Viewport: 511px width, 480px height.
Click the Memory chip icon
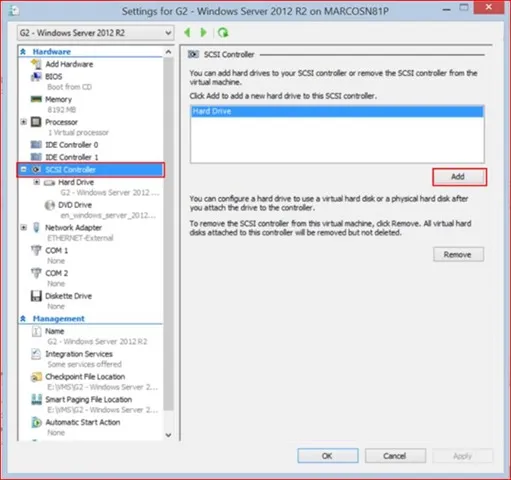(36, 99)
